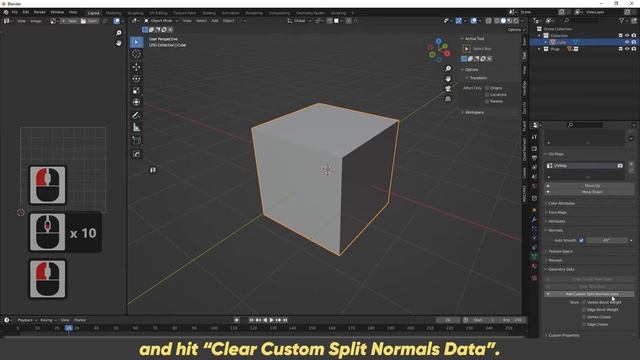Adjust the Auto Smooth 45° angle slider

click(607, 240)
